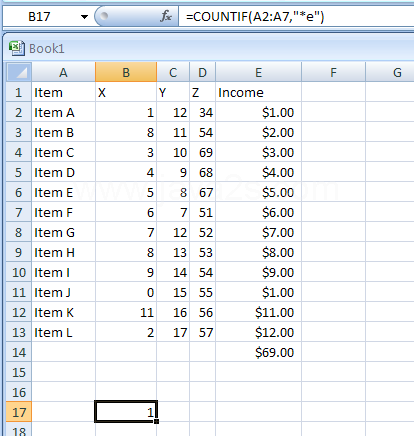Click income cell '$9.00'
Viewport: 414px width, 436px height.
pos(258,272)
